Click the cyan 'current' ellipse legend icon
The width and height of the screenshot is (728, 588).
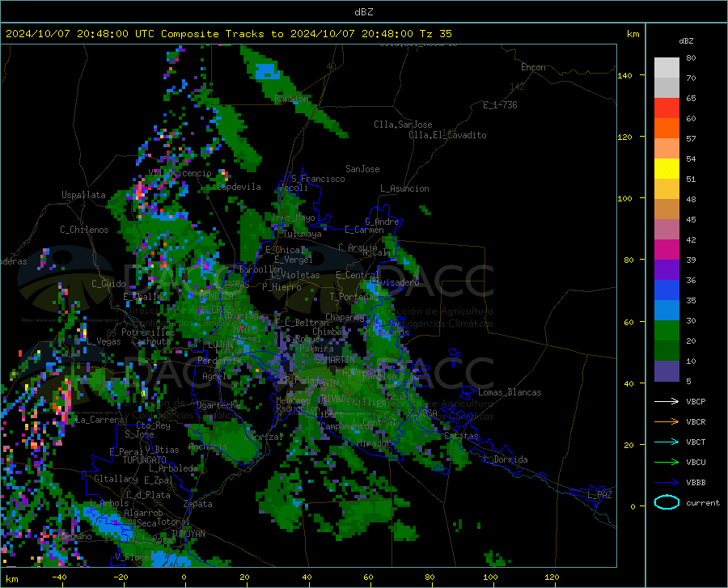(x=667, y=502)
